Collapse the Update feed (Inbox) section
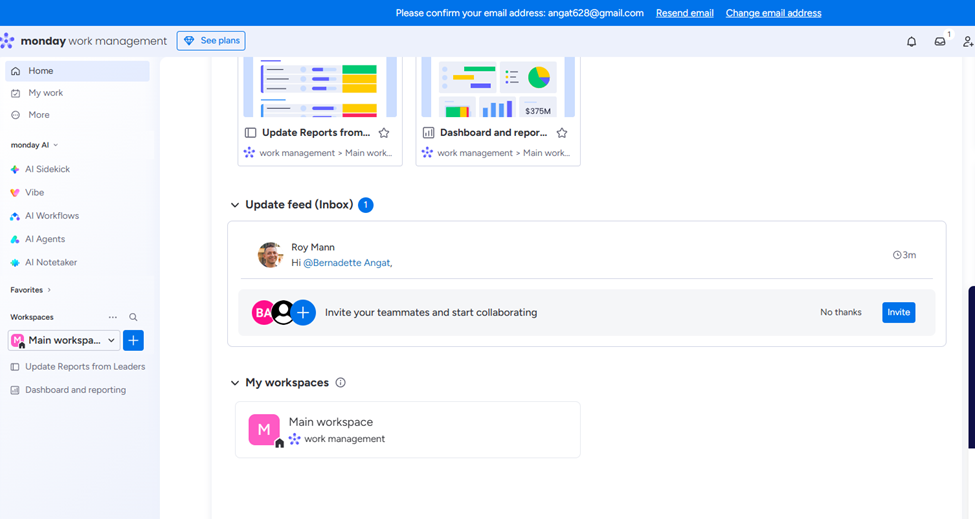Screen dimensions: 975x519 pos(234,205)
